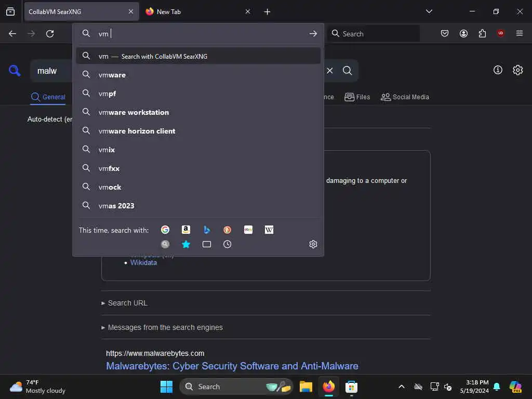Click the Firefox View icon in tab bar
Image resolution: width=532 pixels, height=399 pixels.
point(10,11)
